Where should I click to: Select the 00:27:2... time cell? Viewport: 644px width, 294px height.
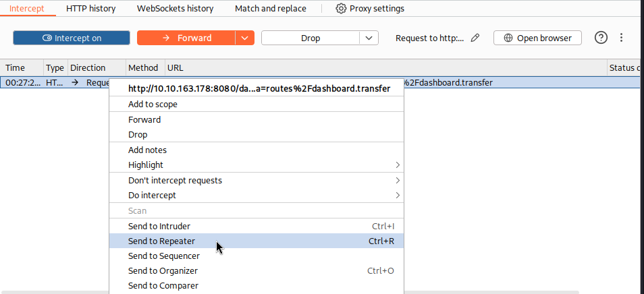[23, 82]
